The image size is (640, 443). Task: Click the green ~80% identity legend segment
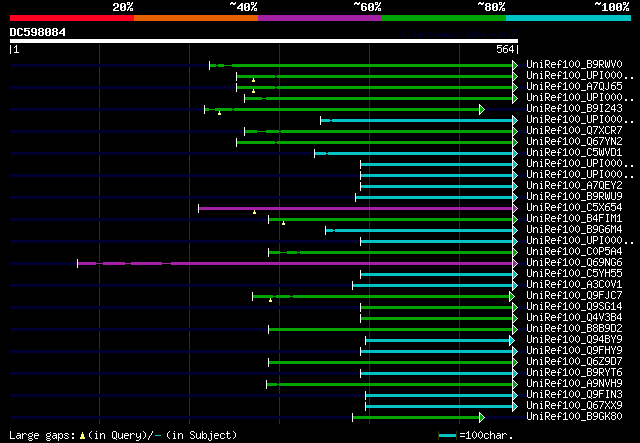click(x=444, y=18)
